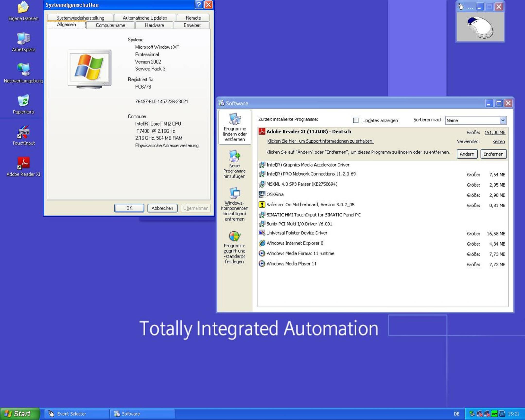525x420 pixels.
Task: Click the Adobe Reader XI program icon in list
Action: (x=262, y=131)
